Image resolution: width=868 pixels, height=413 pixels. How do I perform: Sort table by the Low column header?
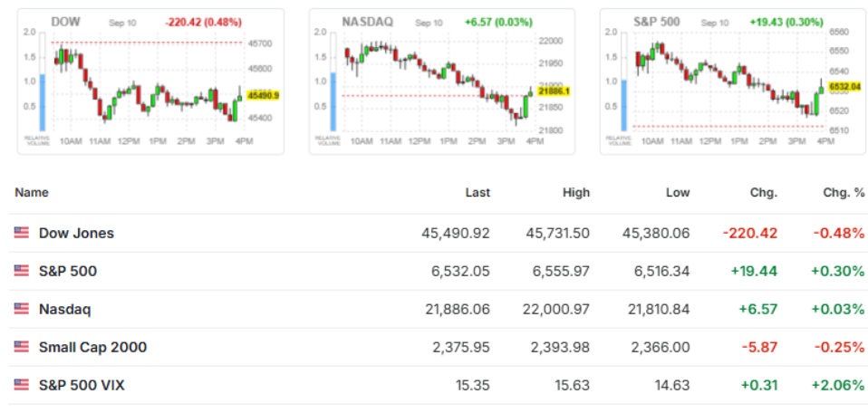point(678,193)
